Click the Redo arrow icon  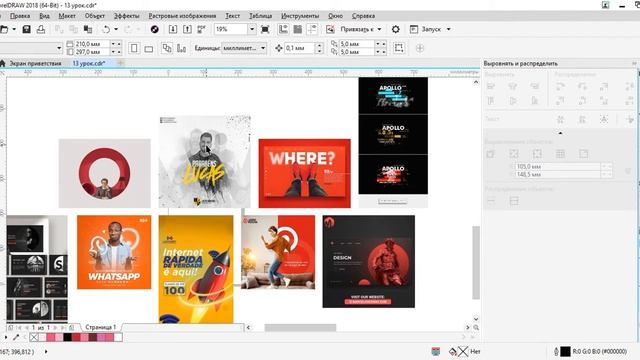coord(128,29)
